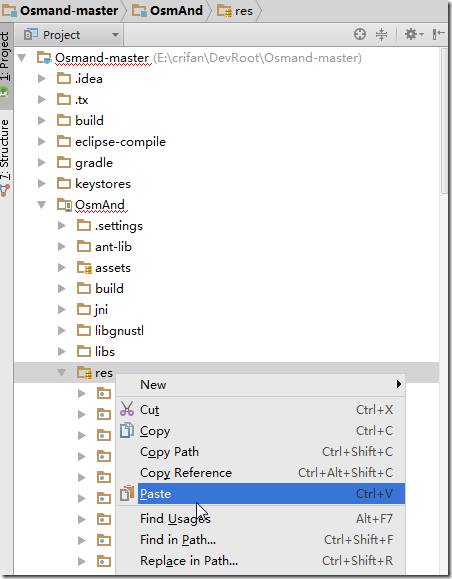Click the res resource folder icon in tree
This screenshot has height=579, width=452.
click(x=84, y=372)
